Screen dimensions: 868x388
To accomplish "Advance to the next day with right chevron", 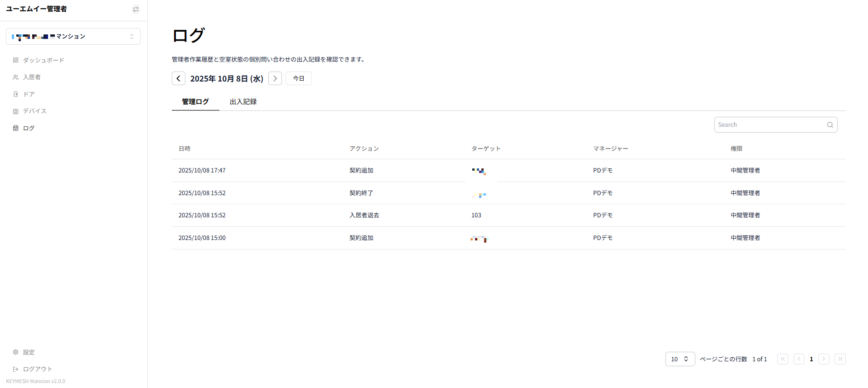I will coord(275,78).
